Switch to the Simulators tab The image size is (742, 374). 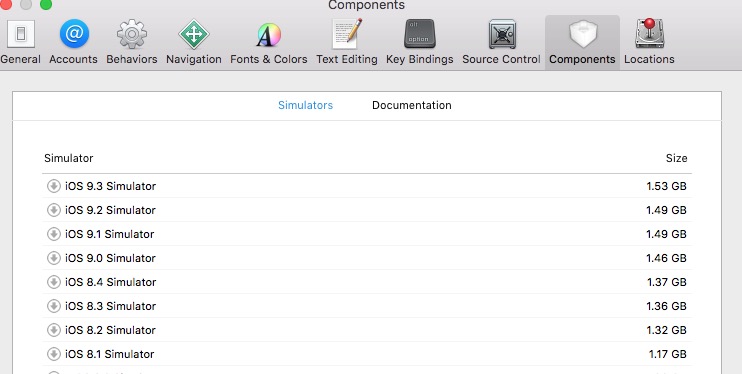pyautogui.click(x=305, y=105)
